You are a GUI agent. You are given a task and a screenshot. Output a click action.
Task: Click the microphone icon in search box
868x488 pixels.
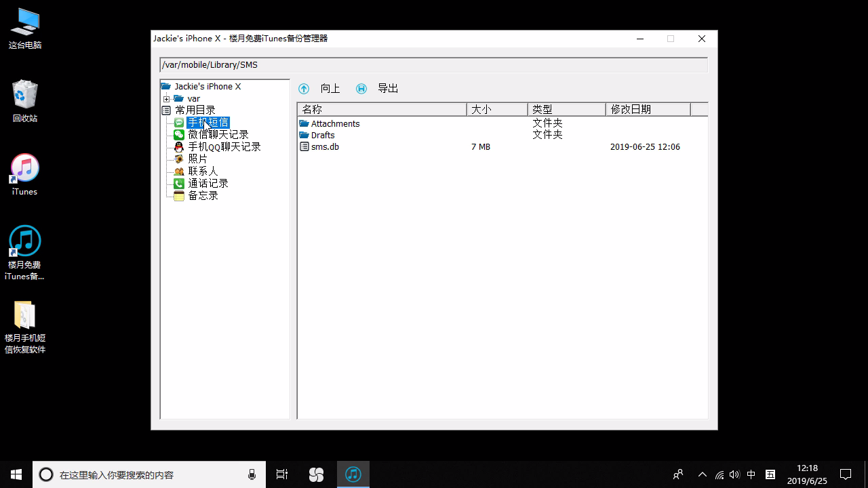(x=252, y=474)
